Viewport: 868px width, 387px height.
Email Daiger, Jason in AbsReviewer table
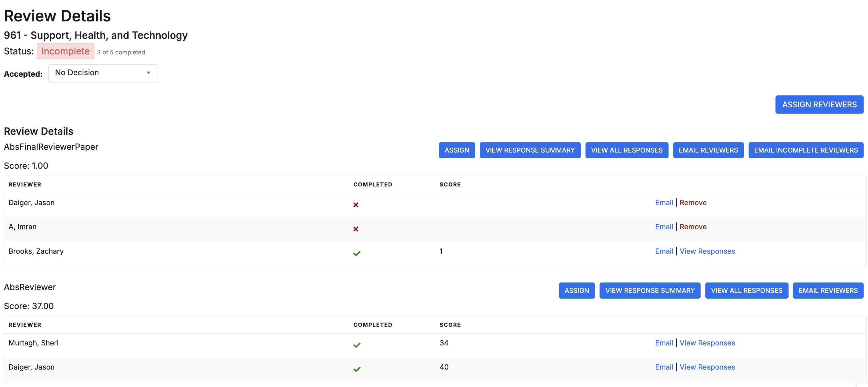click(x=664, y=367)
